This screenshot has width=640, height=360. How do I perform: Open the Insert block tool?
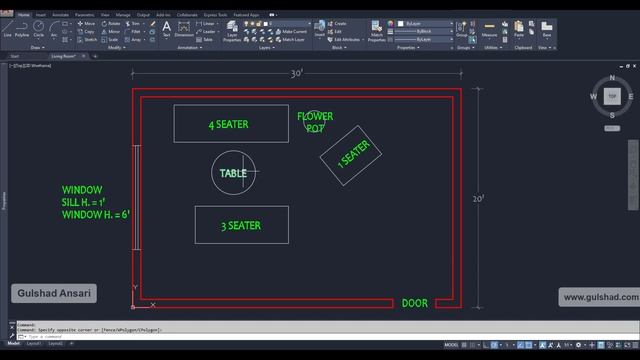[x=320, y=29]
